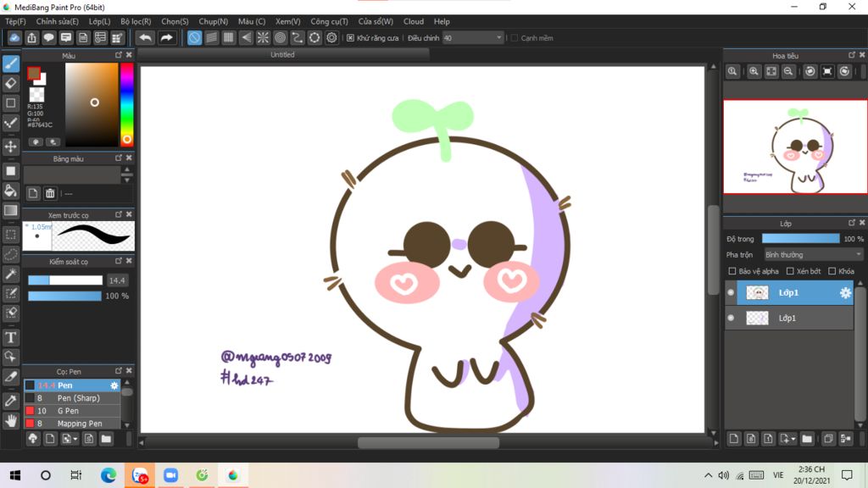Open the taskbar clock showing 2:36 CH
868x488 pixels.
pos(811,475)
